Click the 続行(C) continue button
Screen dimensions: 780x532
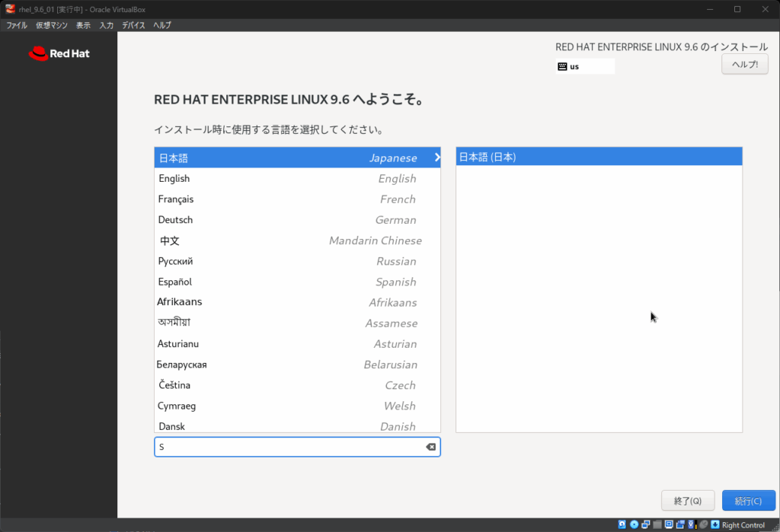(x=749, y=501)
